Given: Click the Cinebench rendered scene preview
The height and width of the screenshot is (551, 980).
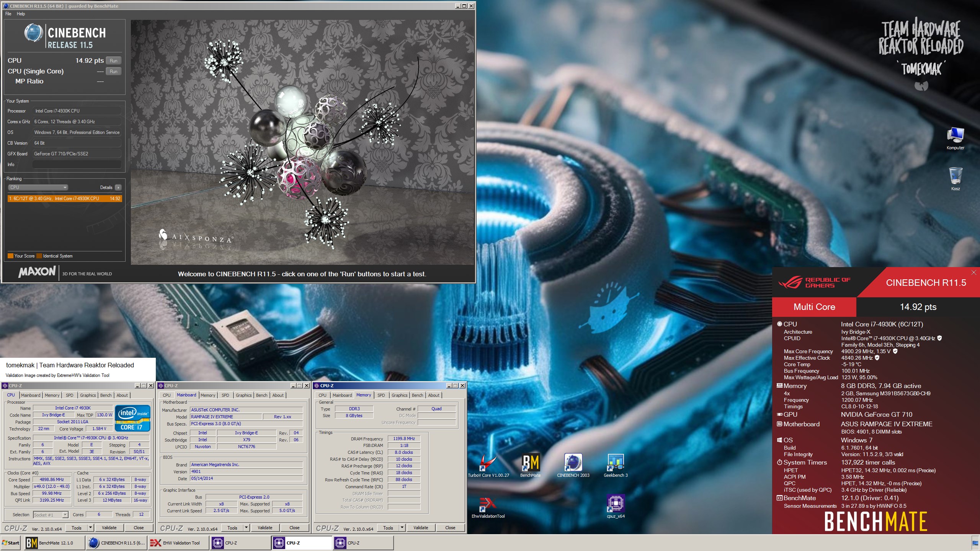Looking at the screenshot, I should pyautogui.click(x=302, y=142).
